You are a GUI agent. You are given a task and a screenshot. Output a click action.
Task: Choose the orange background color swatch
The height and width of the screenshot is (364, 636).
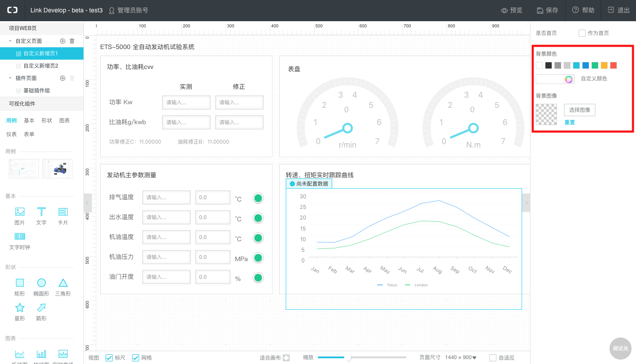coord(604,65)
